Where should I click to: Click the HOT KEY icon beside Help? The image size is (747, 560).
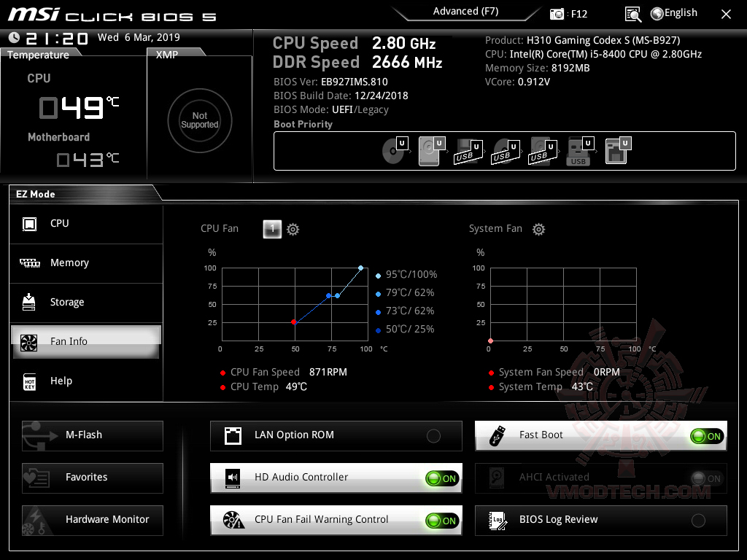click(x=29, y=381)
